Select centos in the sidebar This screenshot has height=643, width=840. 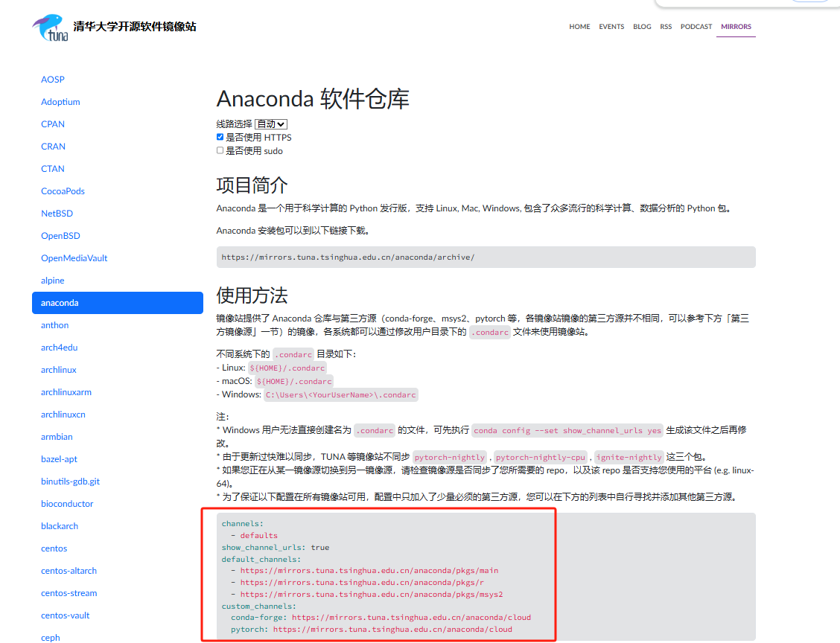tap(54, 548)
